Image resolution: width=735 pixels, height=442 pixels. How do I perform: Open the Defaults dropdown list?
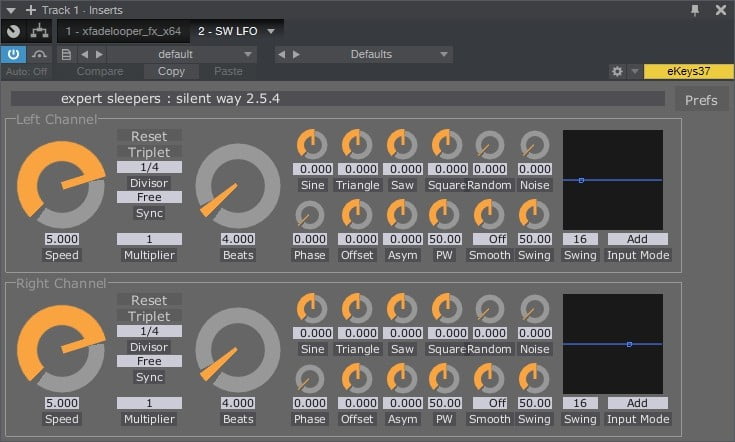click(x=370, y=54)
